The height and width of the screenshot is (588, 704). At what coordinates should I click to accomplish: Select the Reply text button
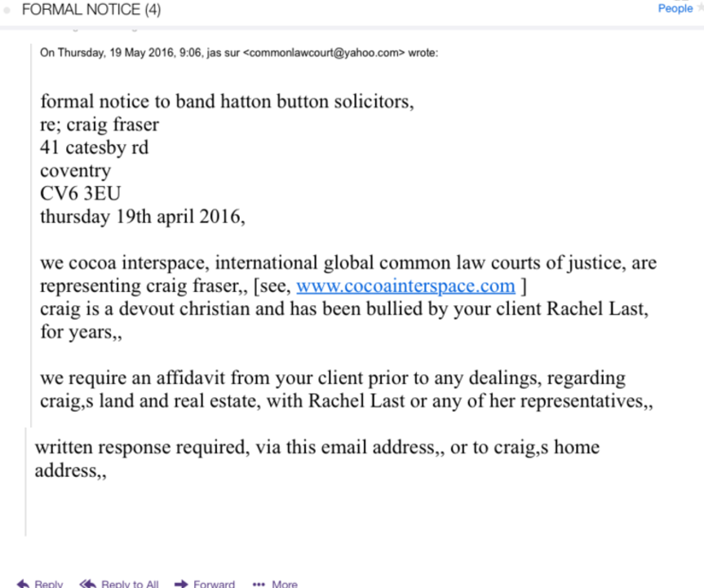click(48, 584)
